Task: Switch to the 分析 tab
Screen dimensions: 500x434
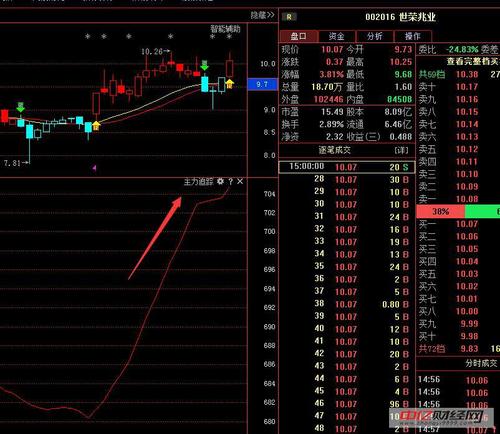Action: 375,36
